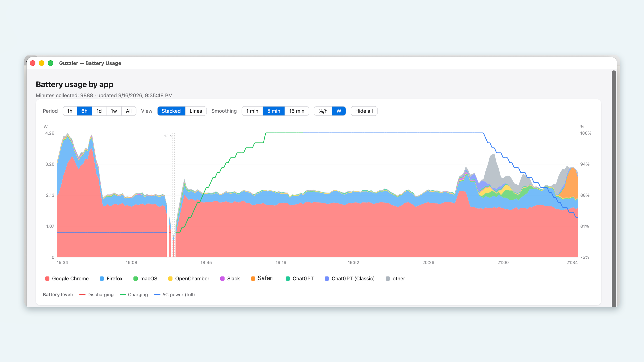Viewport: 644px width, 362px height.
Task: Click the Slack legend label
Action: coord(233,279)
